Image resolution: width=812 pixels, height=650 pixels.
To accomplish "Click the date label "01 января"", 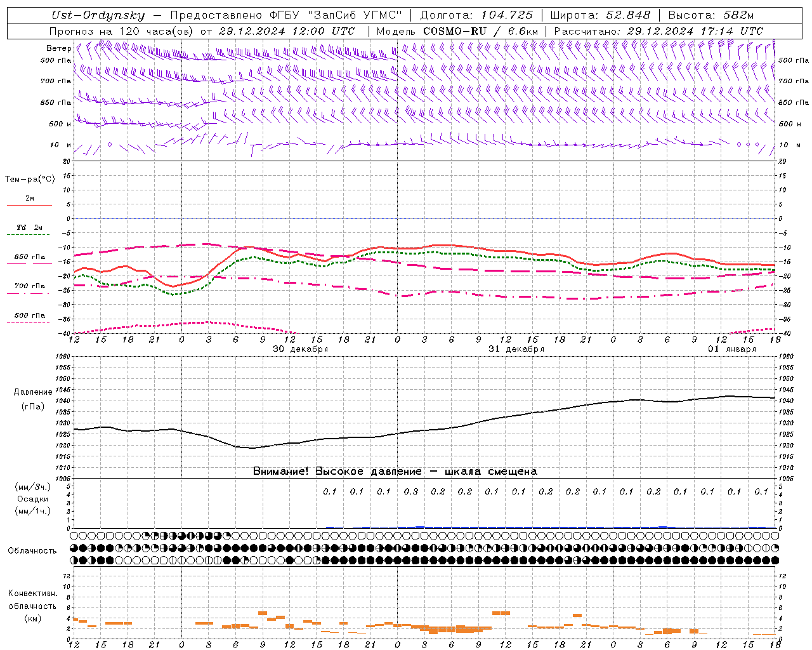I will 732,349.
